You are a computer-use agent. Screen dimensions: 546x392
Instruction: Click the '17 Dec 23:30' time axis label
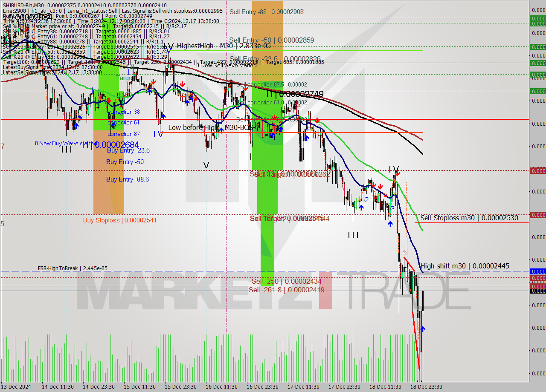click(x=345, y=386)
